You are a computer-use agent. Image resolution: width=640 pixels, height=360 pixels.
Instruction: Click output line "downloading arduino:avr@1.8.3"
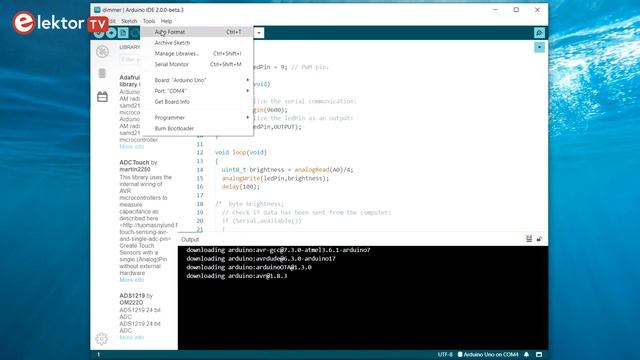tap(237, 276)
